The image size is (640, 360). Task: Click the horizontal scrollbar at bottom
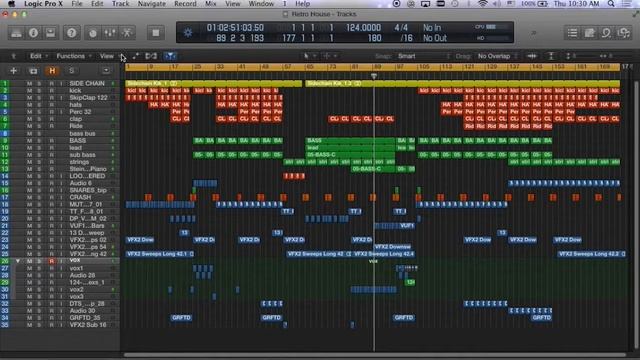pyautogui.click(x=375, y=355)
